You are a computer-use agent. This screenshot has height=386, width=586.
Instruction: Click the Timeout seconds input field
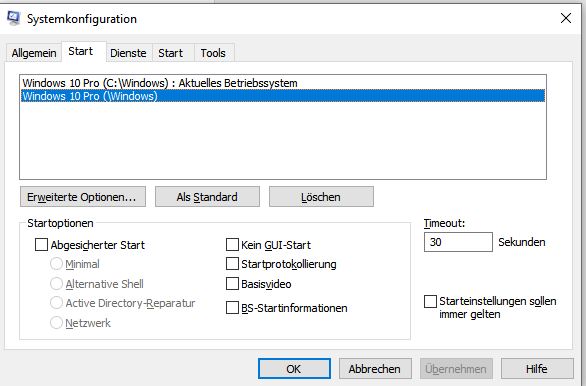tap(458, 242)
